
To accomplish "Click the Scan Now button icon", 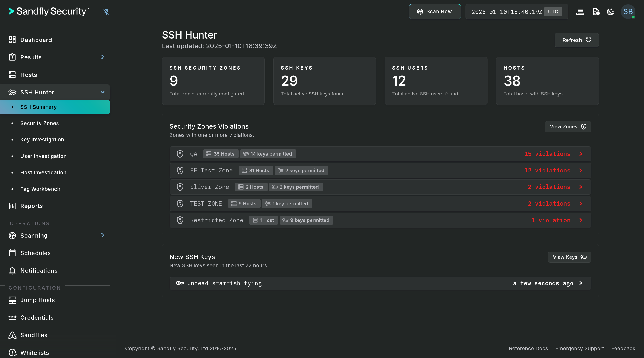I will tap(419, 11).
